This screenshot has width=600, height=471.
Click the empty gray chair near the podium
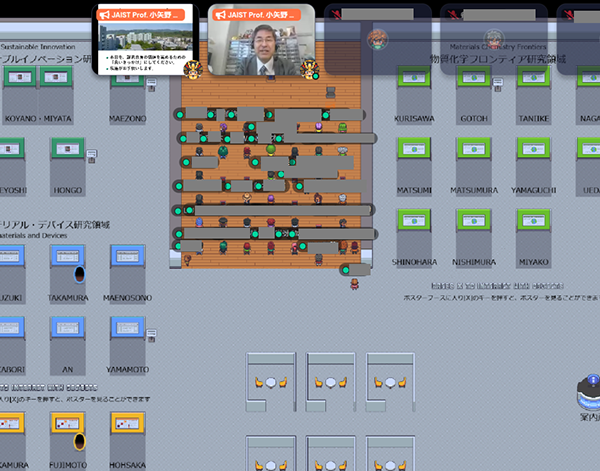coord(331,92)
